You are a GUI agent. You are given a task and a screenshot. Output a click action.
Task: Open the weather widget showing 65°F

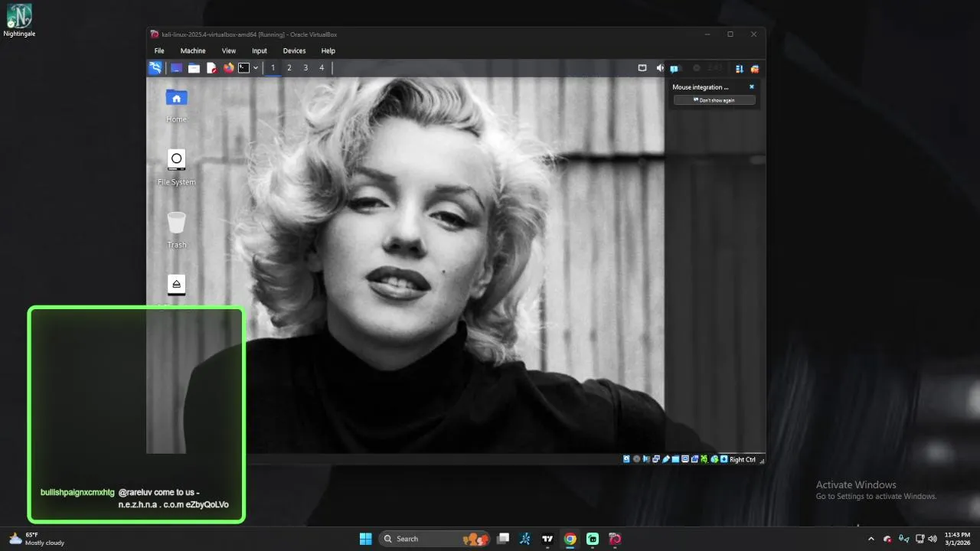click(37, 539)
